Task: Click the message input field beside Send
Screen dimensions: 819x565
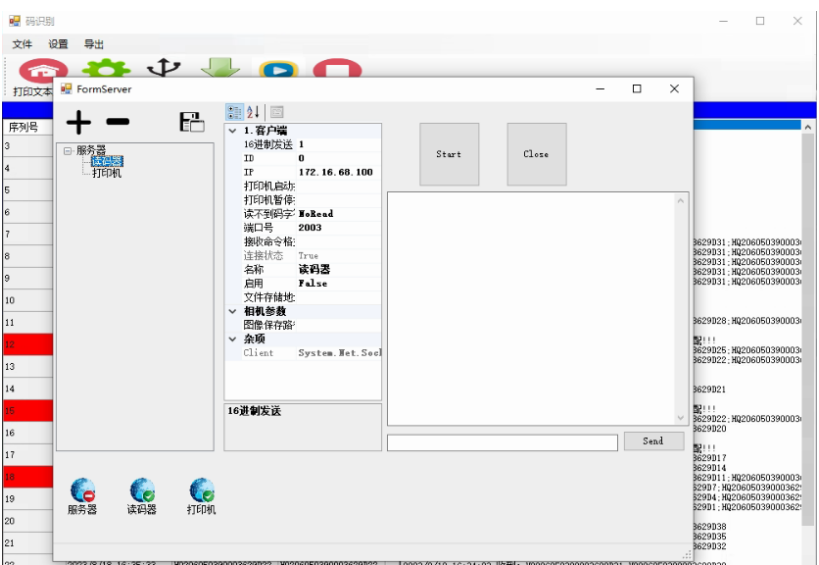Action: (x=502, y=442)
